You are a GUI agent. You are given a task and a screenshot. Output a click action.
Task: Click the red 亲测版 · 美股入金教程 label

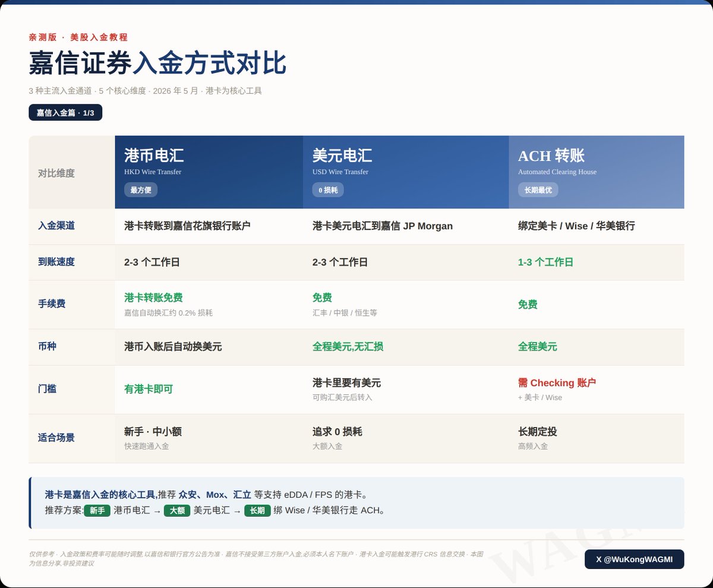point(78,37)
